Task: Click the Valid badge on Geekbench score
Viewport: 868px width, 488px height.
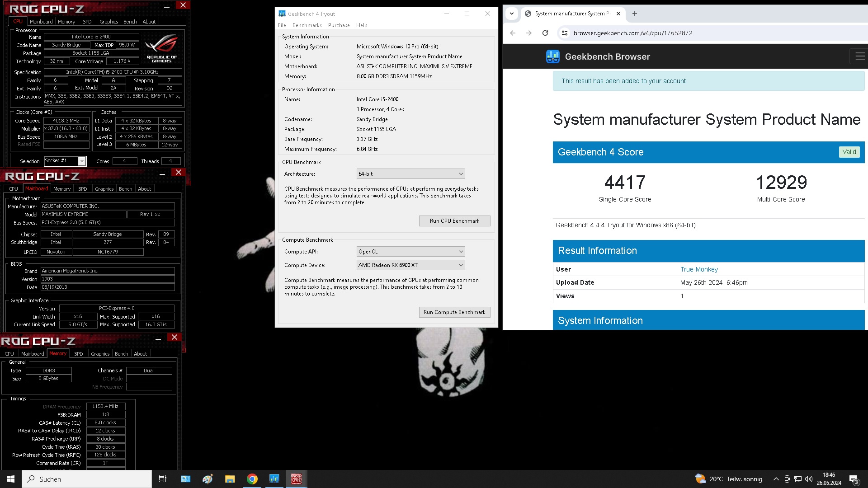Action: 849,152
